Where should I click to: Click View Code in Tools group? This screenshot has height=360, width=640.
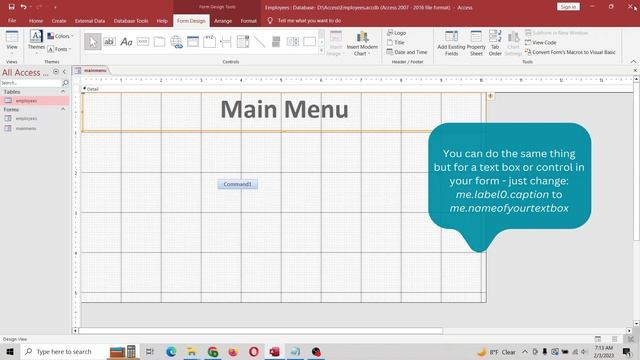tap(540, 42)
